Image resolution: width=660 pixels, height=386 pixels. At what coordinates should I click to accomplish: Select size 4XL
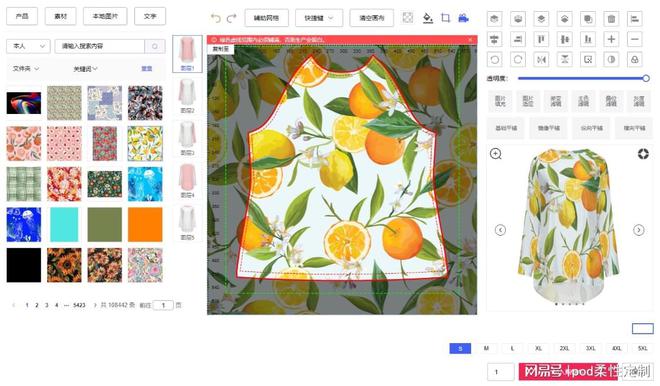(617, 348)
